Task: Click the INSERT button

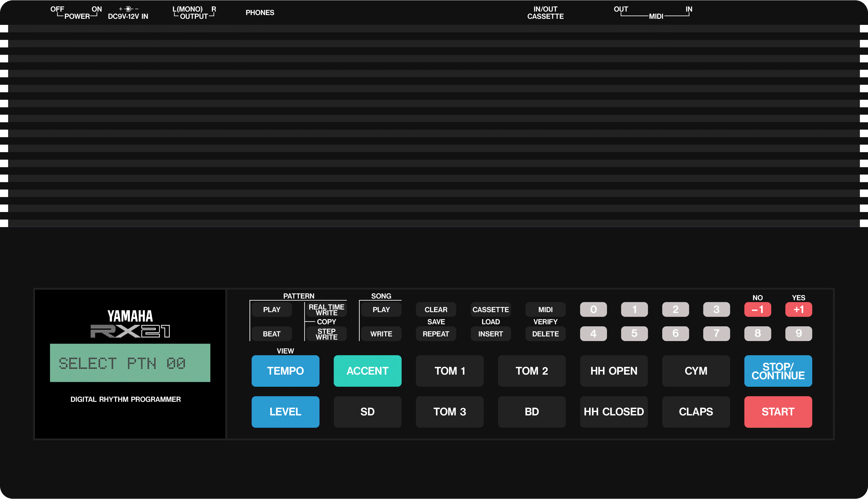Action: pos(491,334)
